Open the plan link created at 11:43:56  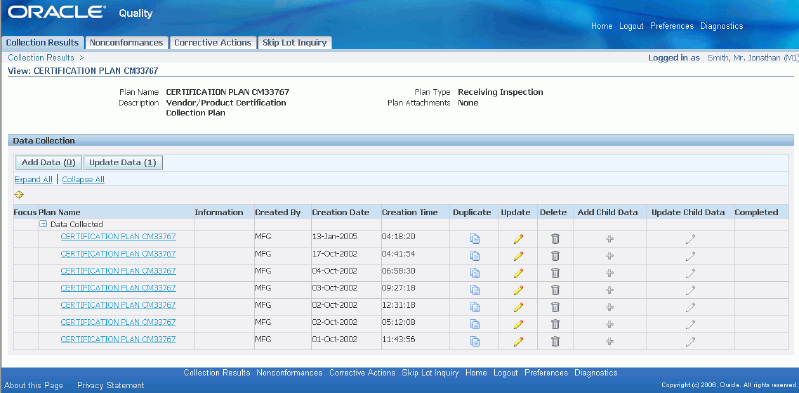click(118, 339)
